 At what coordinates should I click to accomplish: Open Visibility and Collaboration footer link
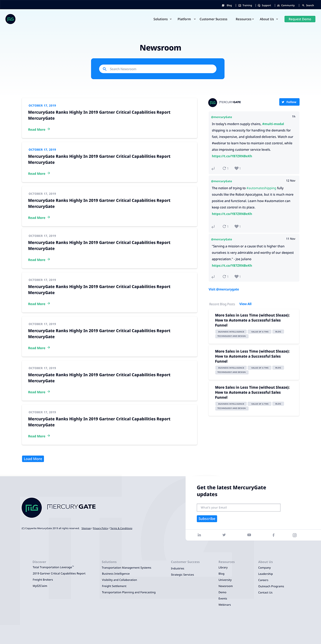point(119,580)
